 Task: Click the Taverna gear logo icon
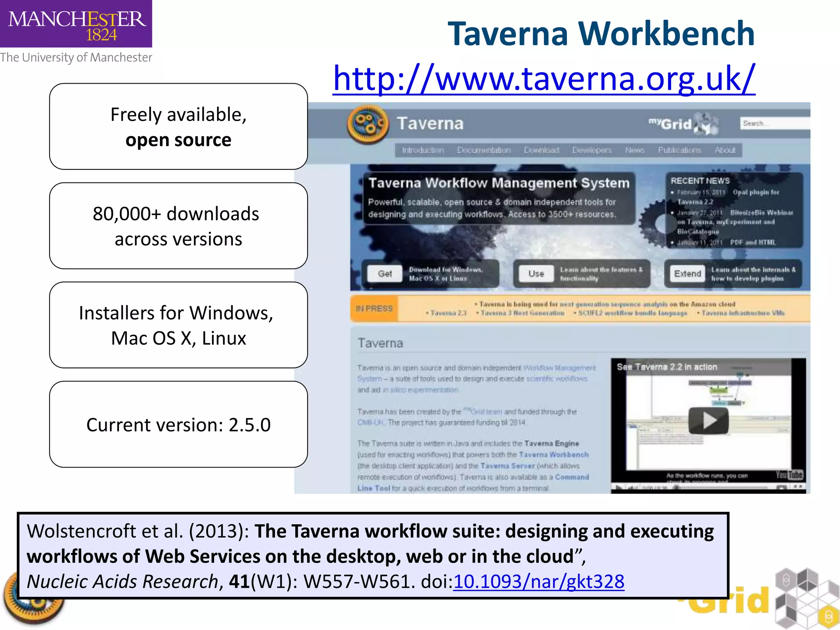[367, 124]
